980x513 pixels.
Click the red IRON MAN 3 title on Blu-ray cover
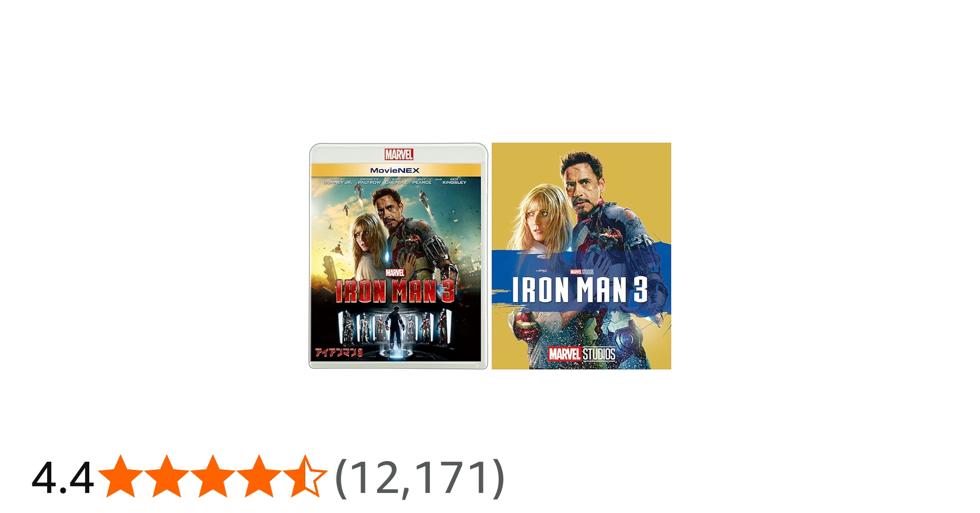pyautogui.click(x=396, y=291)
